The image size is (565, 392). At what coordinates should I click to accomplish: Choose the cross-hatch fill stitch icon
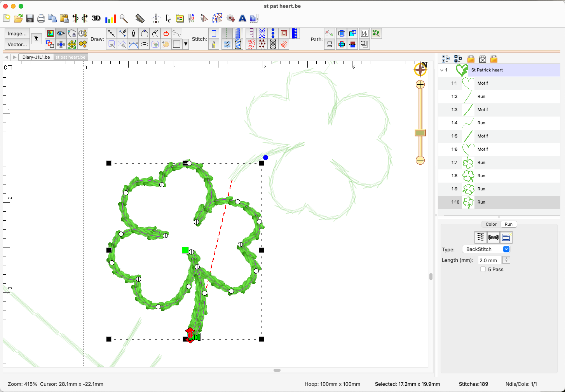coord(273,44)
